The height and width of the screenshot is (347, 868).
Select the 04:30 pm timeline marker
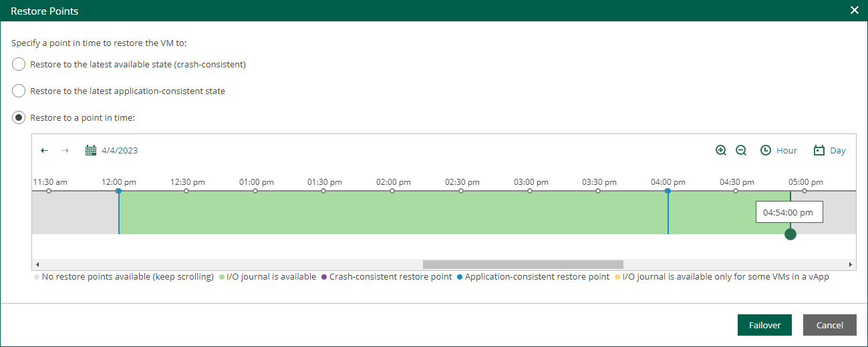point(736,191)
